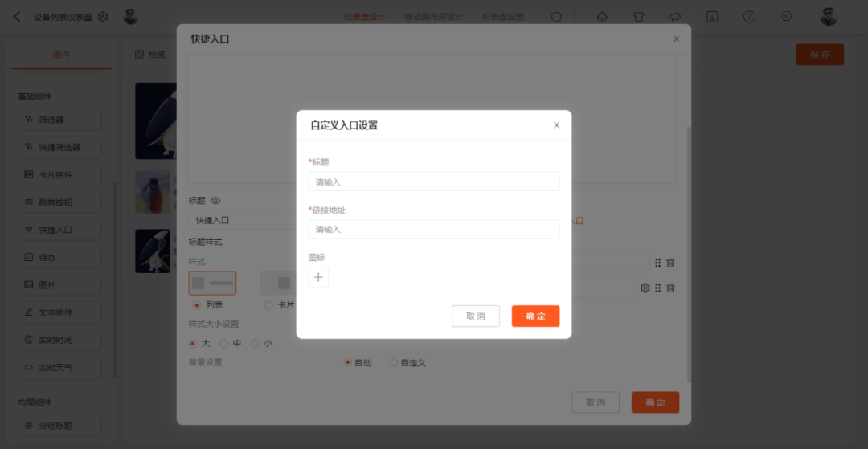Add 实时天气 live weather component
868x449 pixels.
pyautogui.click(x=59, y=367)
